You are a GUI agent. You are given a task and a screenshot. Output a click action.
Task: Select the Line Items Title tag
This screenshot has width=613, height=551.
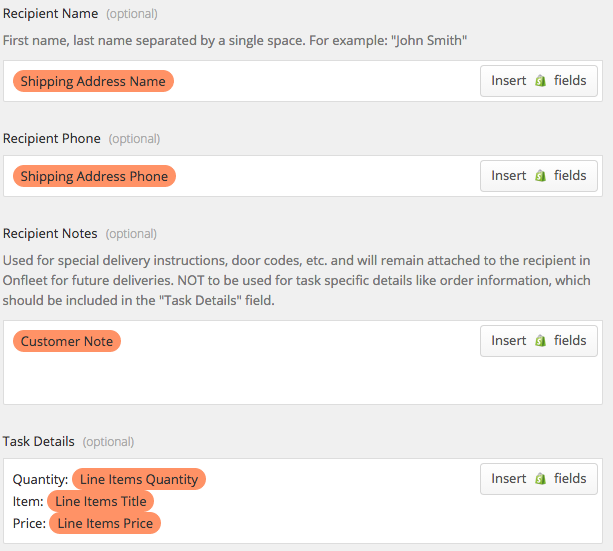coord(100,501)
